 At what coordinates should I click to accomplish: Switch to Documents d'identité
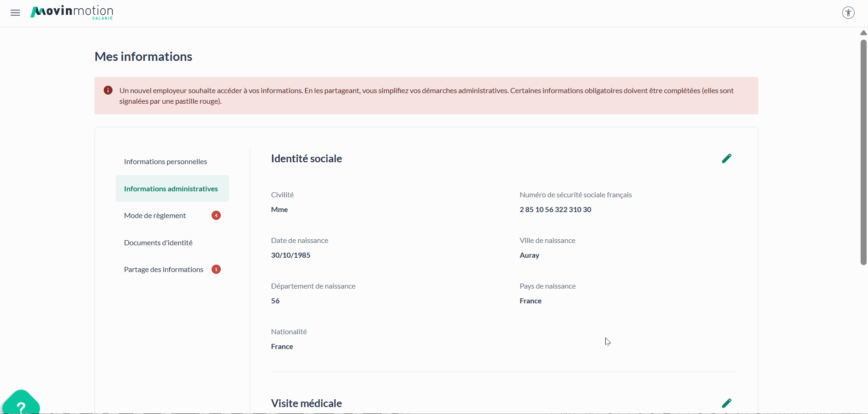point(158,243)
